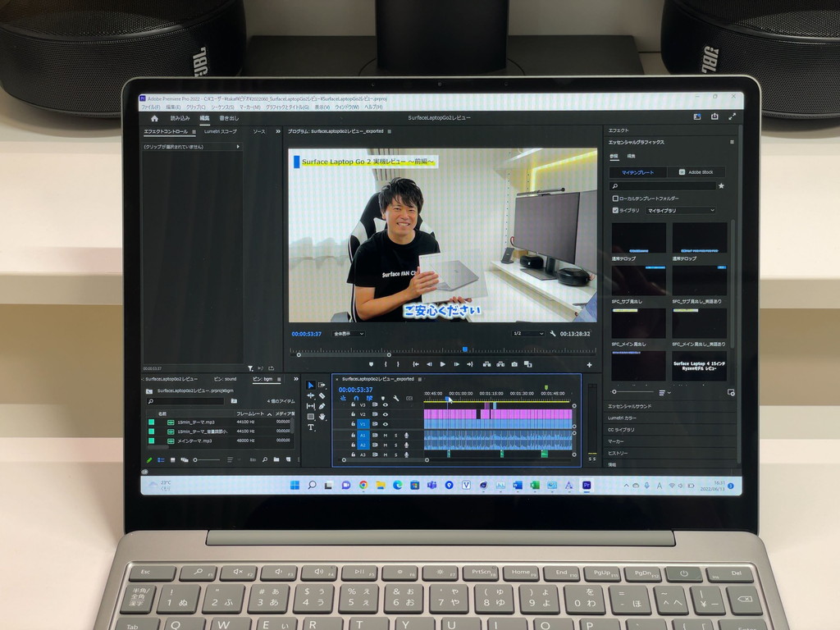Expand the Lumetri Color panel
840x630 pixels.
coord(622,418)
